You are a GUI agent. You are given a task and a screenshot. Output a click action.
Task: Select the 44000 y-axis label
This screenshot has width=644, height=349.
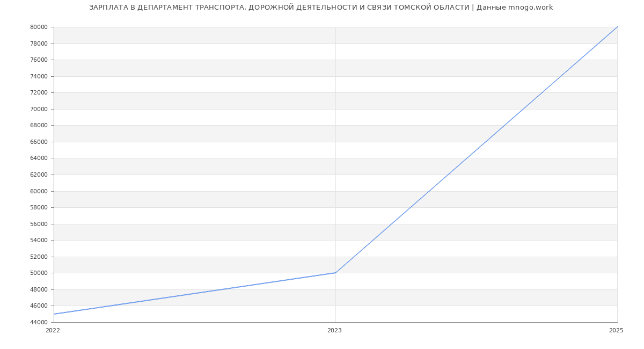39,322
